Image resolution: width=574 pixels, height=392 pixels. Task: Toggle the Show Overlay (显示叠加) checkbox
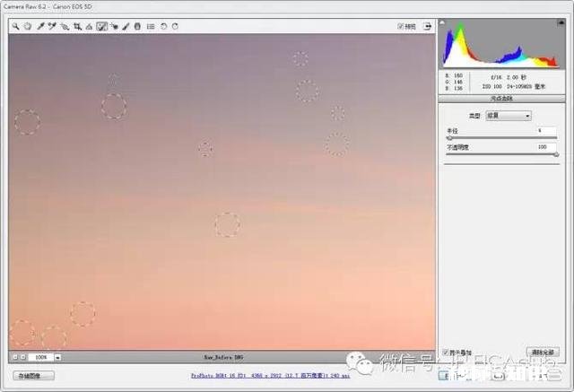click(x=446, y=353)
